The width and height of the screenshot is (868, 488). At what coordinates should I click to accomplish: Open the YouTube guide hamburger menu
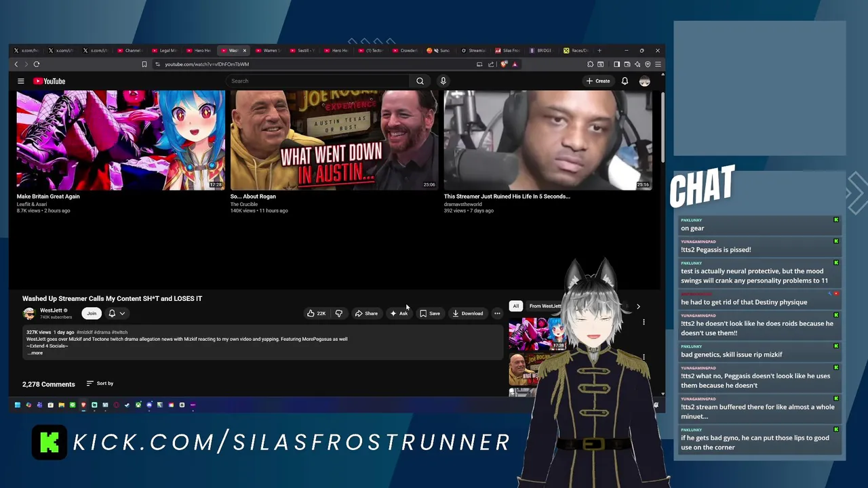click(21, 81)
